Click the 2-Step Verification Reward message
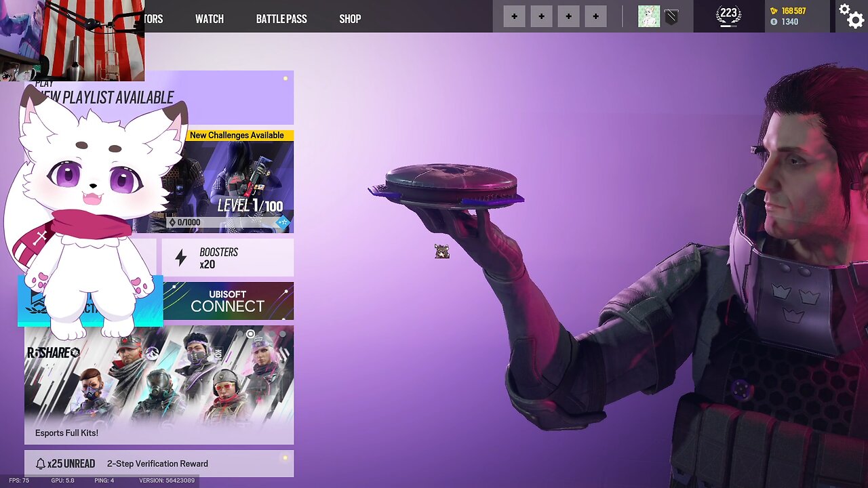The height and width of the screenshot is (488, 868). coord(157,464)
